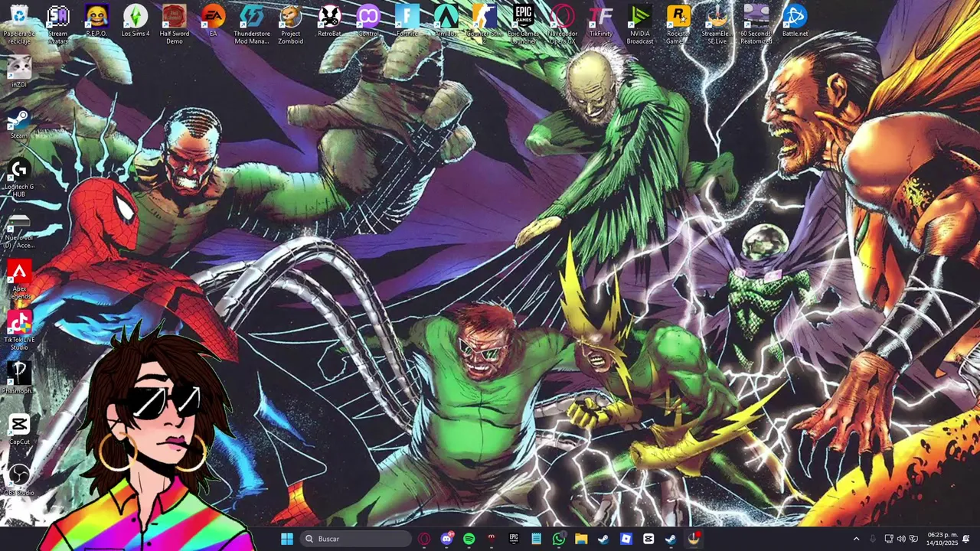The width and height of the screenshot is (980, 551).
Task: Open Discord from the taskbar
Action: click(x=447, y=539)
